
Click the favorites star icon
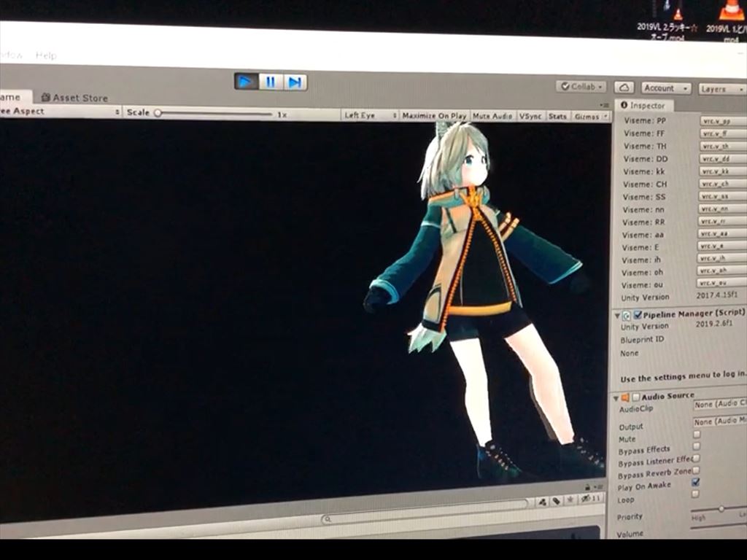570,500
